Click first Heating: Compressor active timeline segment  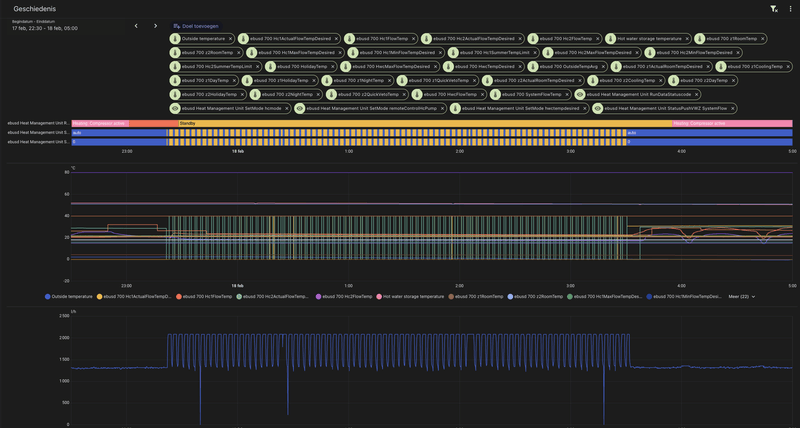100,123
